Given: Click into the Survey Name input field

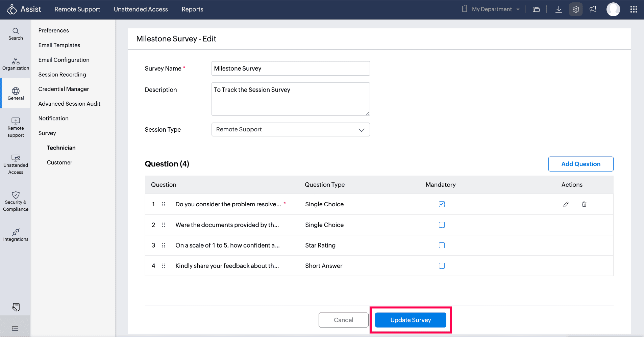Looking at the screenshot, I should (x=290, y=69).
